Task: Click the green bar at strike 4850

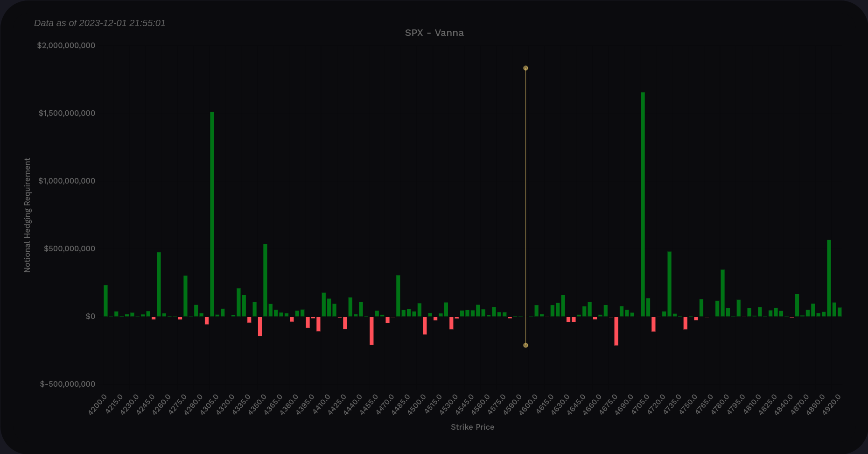Action: [797, 305]
